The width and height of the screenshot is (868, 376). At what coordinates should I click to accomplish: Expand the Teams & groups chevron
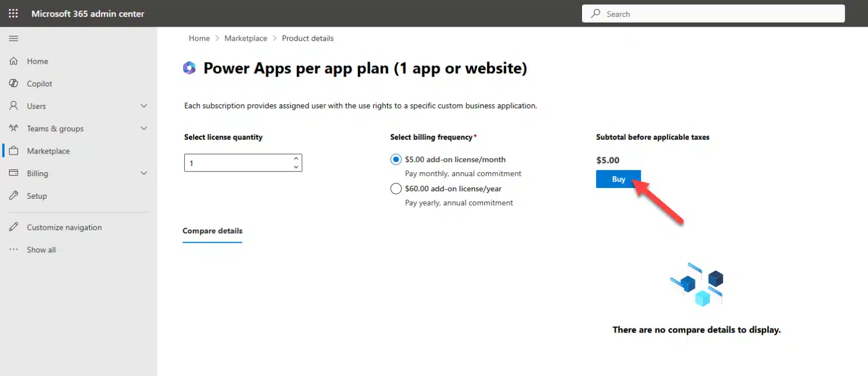click(144, 128)
